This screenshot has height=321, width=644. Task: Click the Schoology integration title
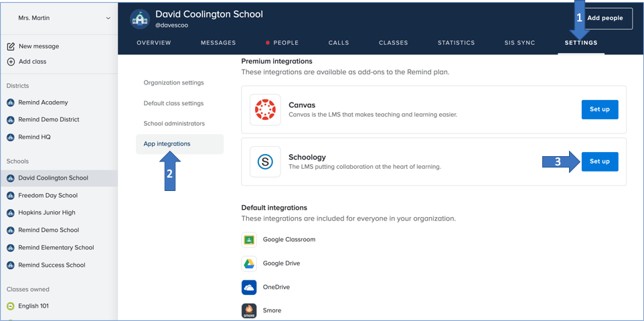307,157
